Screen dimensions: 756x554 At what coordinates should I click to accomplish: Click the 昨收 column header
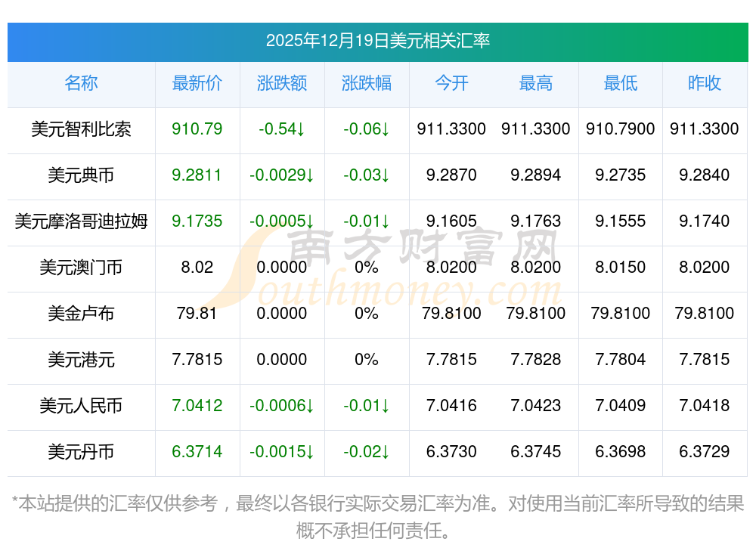click(x=705, y=83)
